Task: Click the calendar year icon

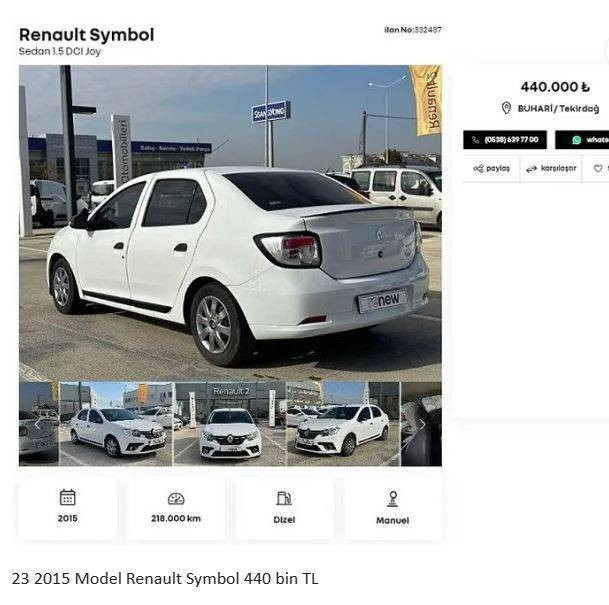Action: pos(68,497)
